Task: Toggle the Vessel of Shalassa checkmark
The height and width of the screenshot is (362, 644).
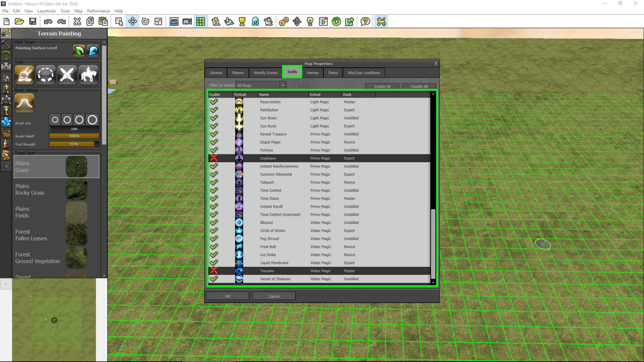Action: (214, 279)
